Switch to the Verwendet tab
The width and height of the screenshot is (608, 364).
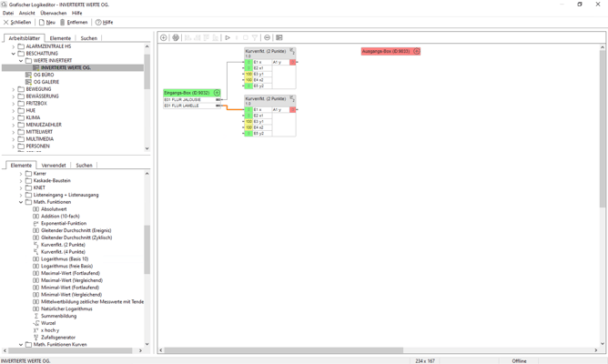[x=54, y=165]
